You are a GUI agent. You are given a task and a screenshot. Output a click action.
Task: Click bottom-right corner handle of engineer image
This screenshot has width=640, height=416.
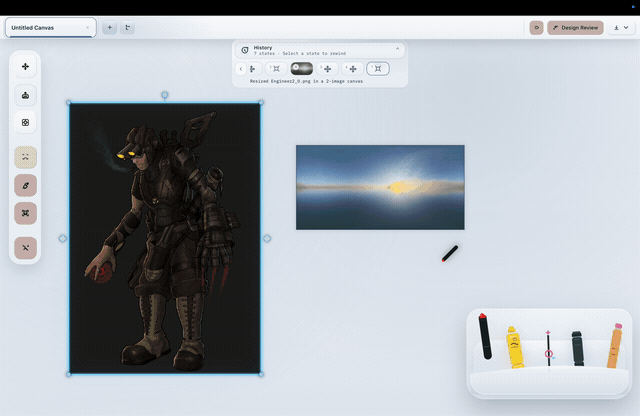(261, 374)
